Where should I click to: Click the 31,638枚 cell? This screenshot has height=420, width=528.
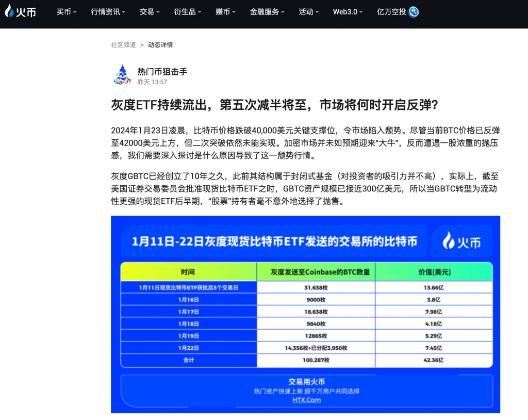pyautogui.click(x=316, y=287)
